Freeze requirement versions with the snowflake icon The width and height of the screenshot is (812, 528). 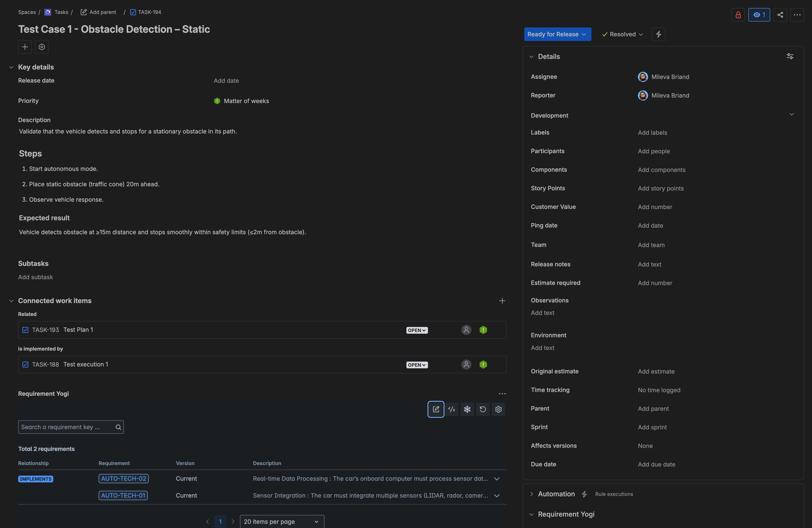click(467, 409)
